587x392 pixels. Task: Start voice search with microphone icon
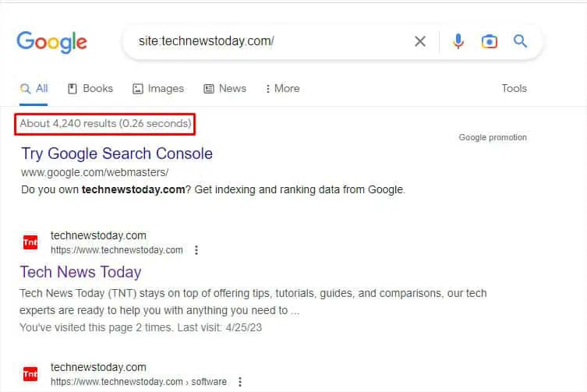[x=458, y=41]
